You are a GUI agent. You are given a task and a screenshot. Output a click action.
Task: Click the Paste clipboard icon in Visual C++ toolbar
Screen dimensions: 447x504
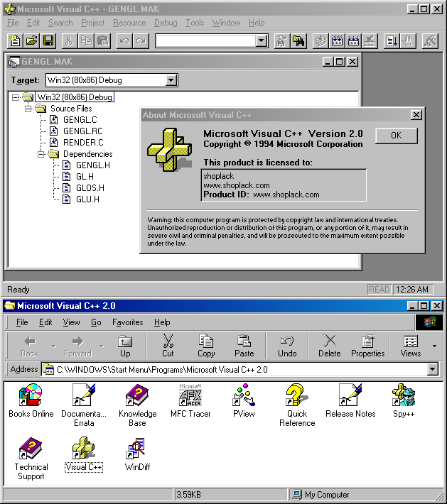point(102,41)
